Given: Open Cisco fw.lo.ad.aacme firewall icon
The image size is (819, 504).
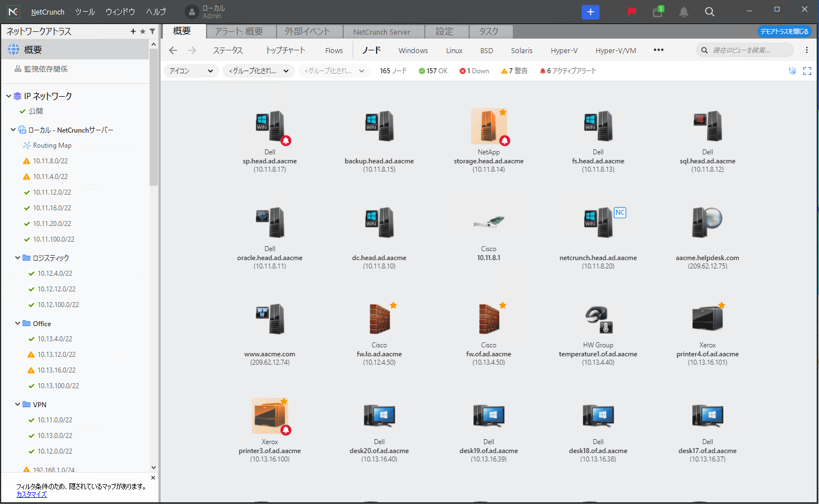Looking at the screenshot, I should [x=381, y=319].
